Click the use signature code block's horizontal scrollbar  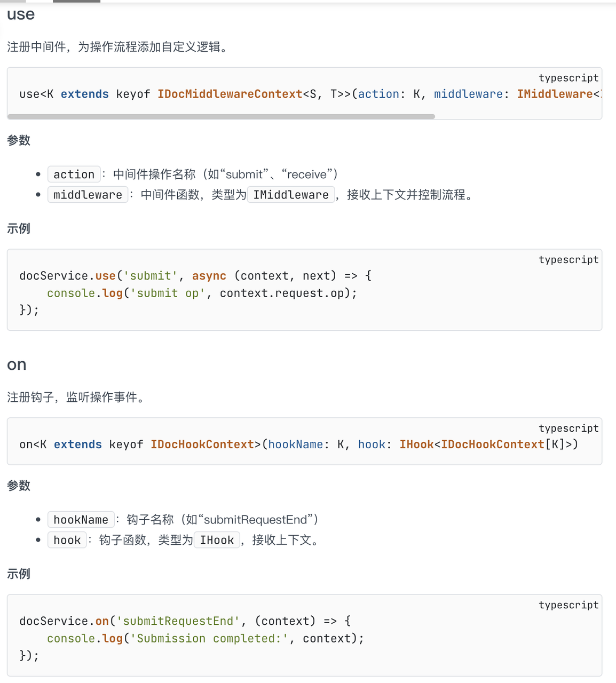[221, 116]
